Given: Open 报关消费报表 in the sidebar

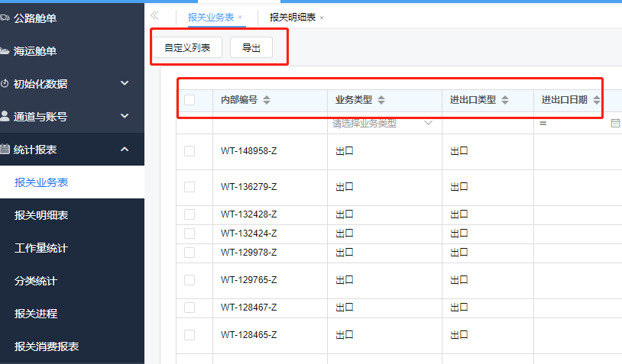Looking at the screenshot, I should tap(72, 346).
